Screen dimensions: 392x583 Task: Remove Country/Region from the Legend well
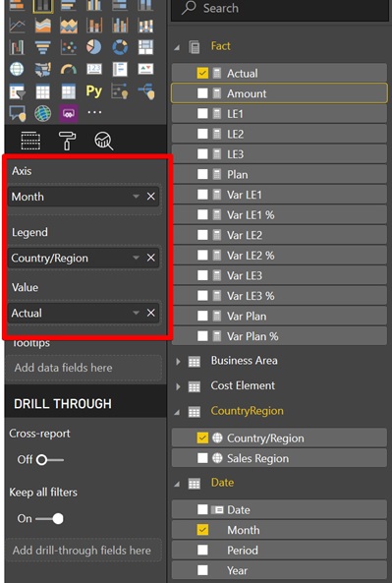coord(151,258)
